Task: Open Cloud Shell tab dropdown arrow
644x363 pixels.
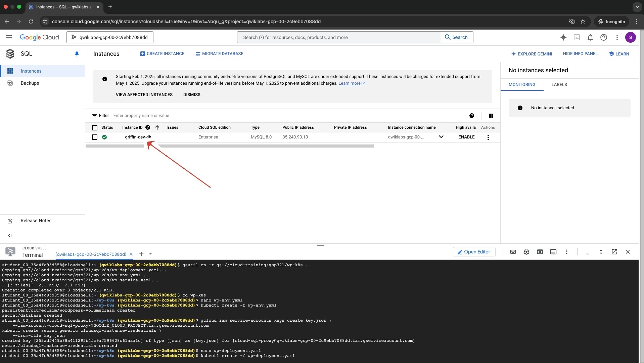Action: click(x=150, y=254)
